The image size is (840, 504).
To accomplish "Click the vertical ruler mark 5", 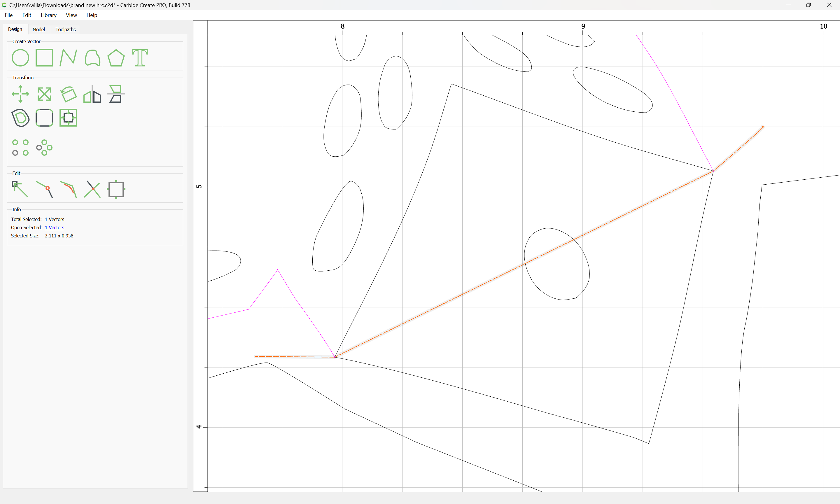I will point(199,186).
